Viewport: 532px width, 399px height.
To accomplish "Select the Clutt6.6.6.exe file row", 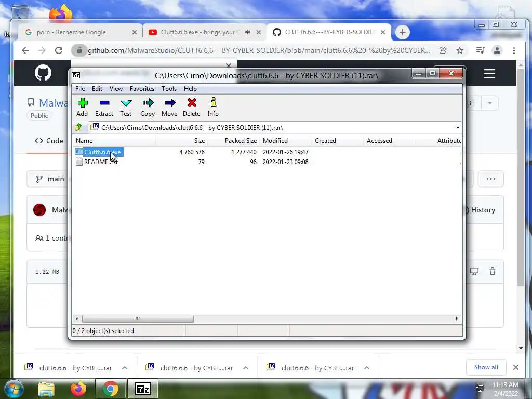I will [268, 152].
